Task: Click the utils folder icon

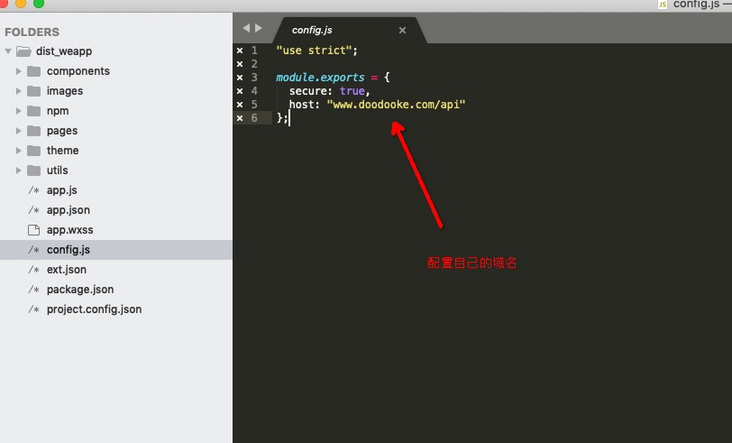Action: [x=34, y=170]
